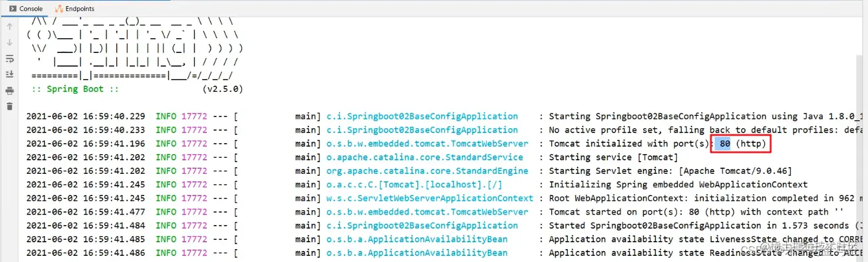
Task: Clear all console output with trash icon
Action: click(9, 106)
